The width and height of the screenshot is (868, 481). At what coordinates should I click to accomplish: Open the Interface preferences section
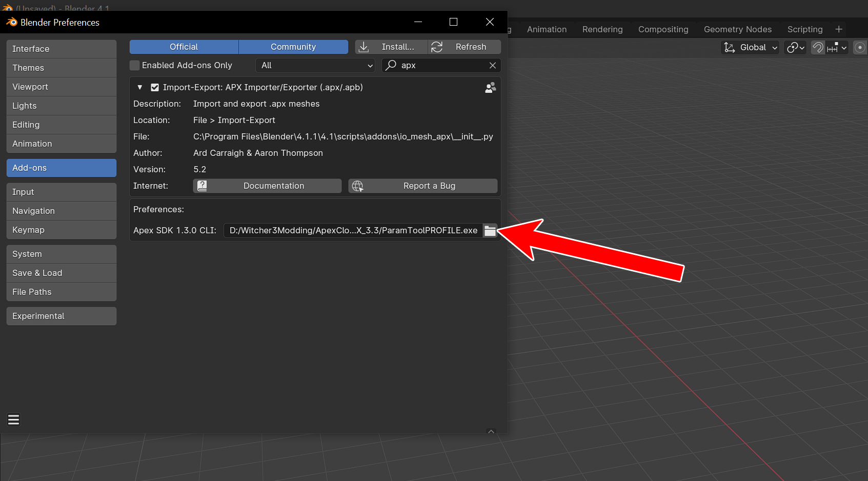point(62,49)
